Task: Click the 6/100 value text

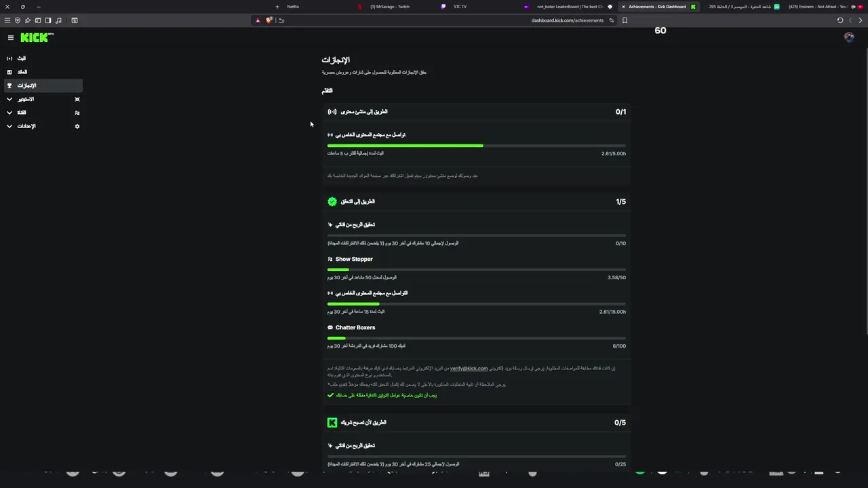Action: coord(619,346)
